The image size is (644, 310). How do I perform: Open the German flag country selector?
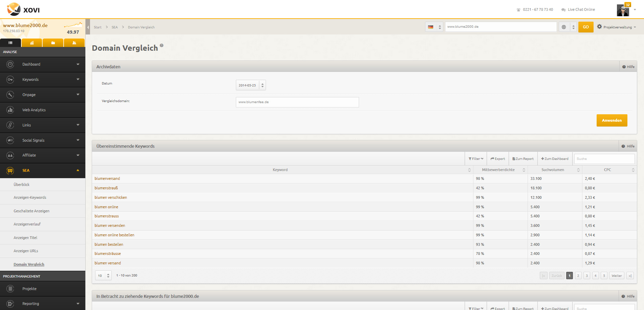[x=434, y=27]
